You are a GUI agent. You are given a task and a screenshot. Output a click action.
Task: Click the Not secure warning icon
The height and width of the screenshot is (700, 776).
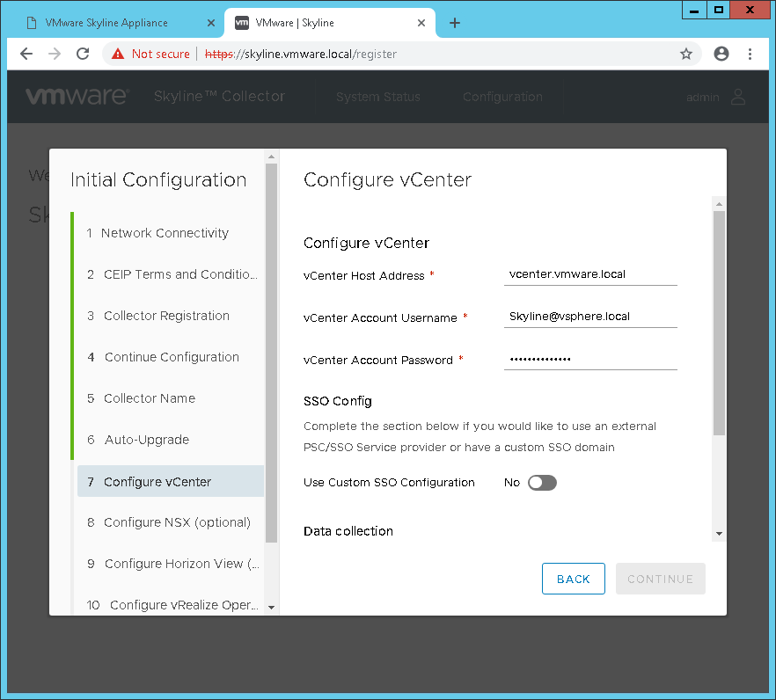tap(118, 54)
